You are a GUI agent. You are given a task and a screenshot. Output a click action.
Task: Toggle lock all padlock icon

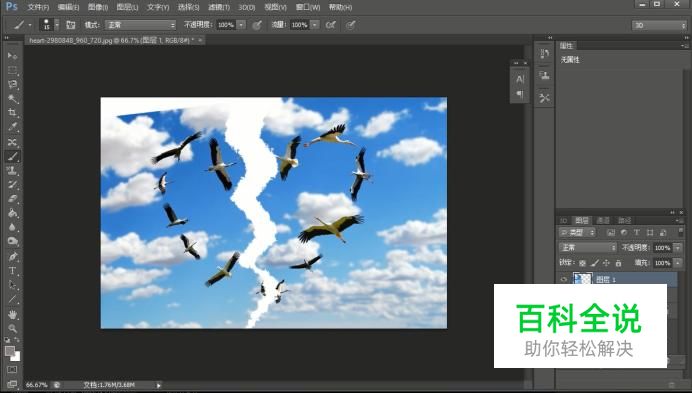point(618,263)
